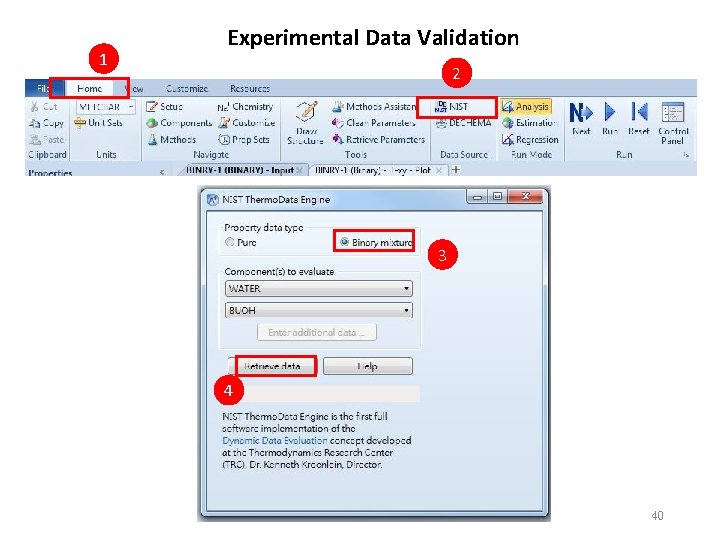The image size is (720, 540).
Task: Click the empty status field below Retrieve data
Action: click(x=324, y=394)
